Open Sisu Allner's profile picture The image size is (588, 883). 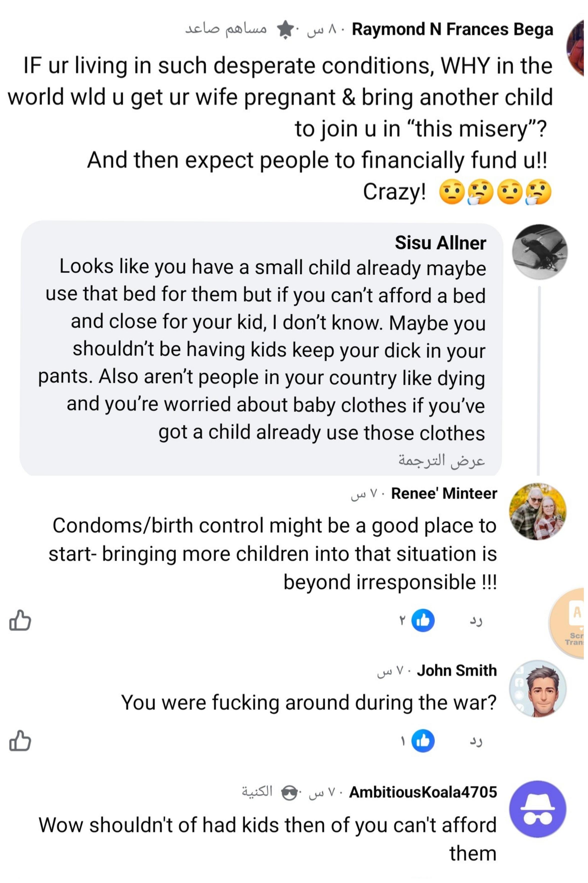[x=540, y=252]
